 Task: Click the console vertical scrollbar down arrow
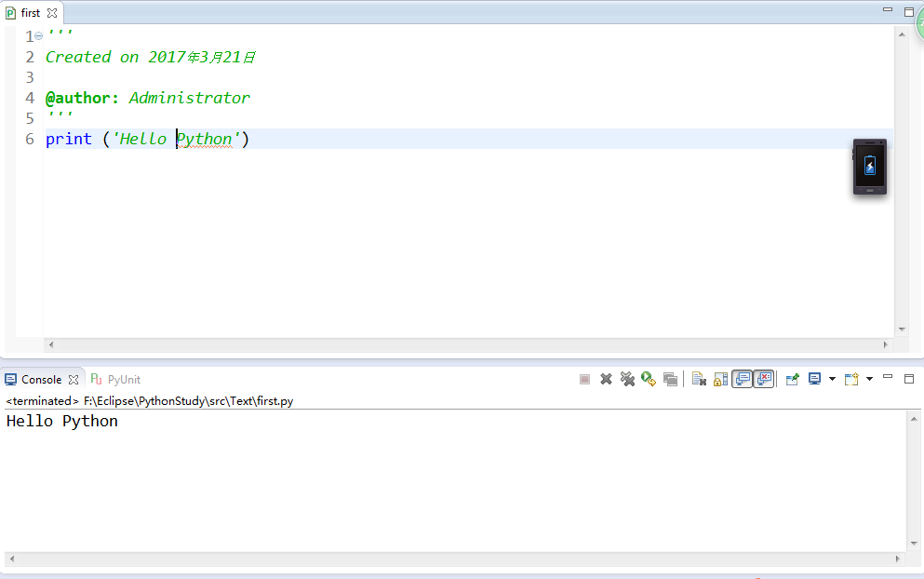coord(914,543)
